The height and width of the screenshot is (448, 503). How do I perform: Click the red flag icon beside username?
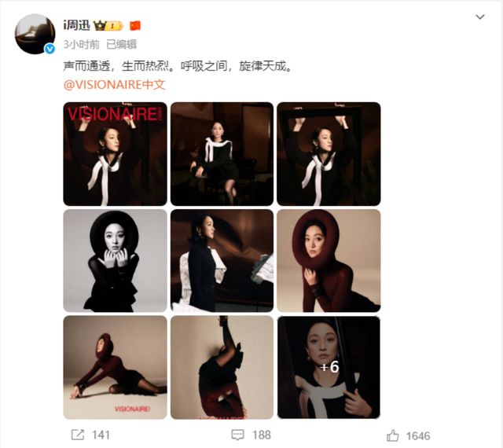[135, 25]
